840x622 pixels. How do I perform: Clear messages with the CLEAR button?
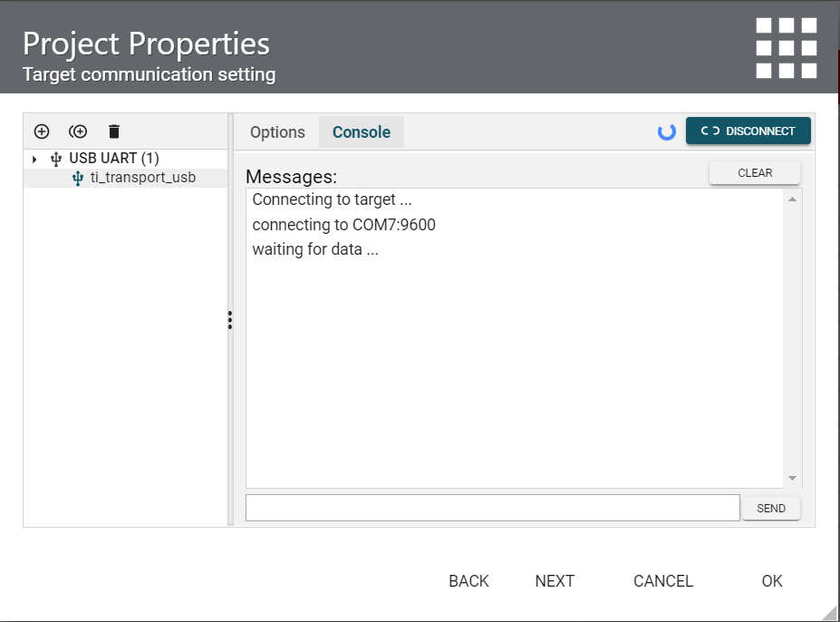pos(755,173)
